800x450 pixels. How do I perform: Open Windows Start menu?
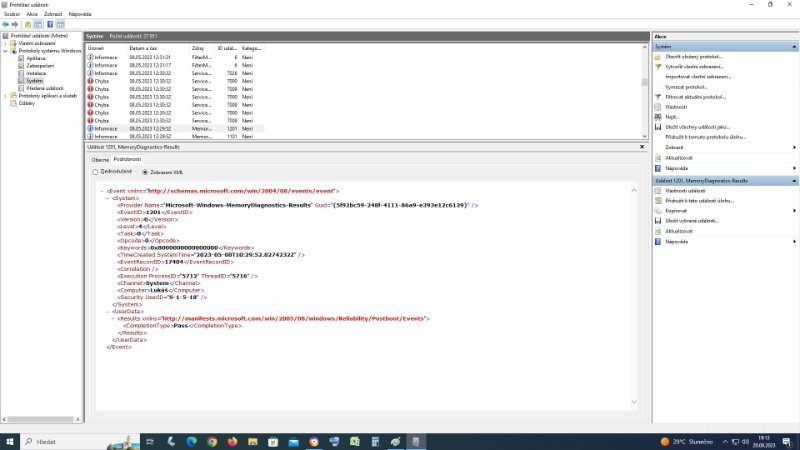[10, 442]
